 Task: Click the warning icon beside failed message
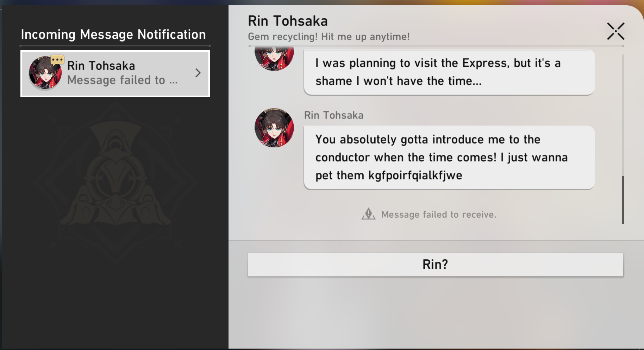[368, 214]
